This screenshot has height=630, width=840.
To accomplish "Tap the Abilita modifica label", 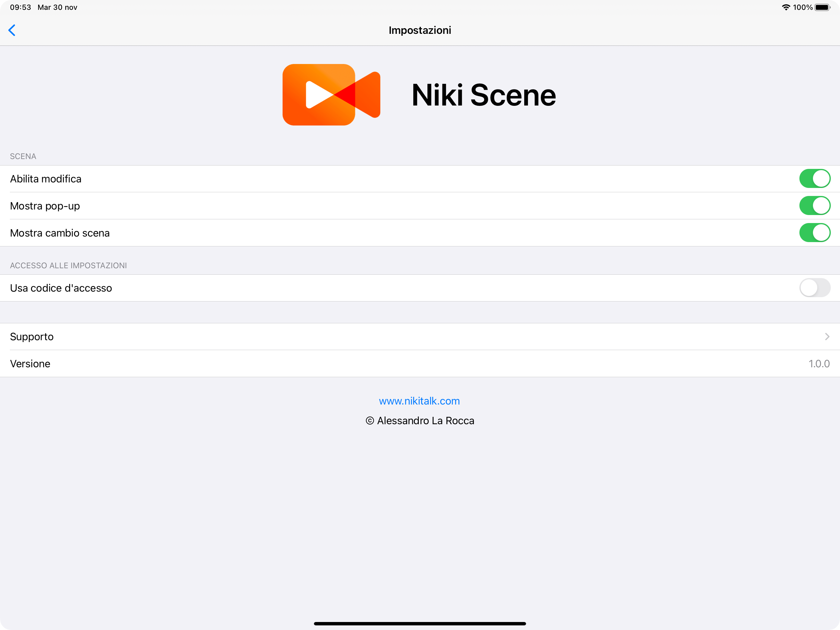I will tap(46, 179).
